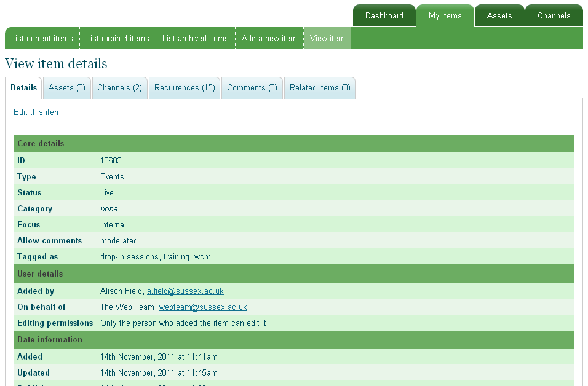This screenshot has width=588, height=386.
Task: Choose Add a new item
Action: 269,38
